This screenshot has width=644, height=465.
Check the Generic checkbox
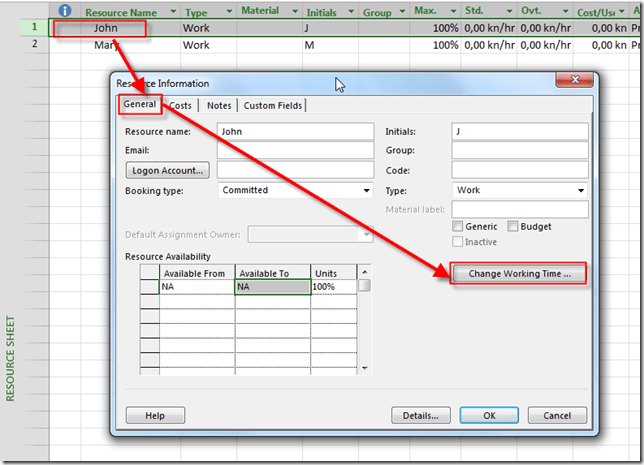coord(459,227)
